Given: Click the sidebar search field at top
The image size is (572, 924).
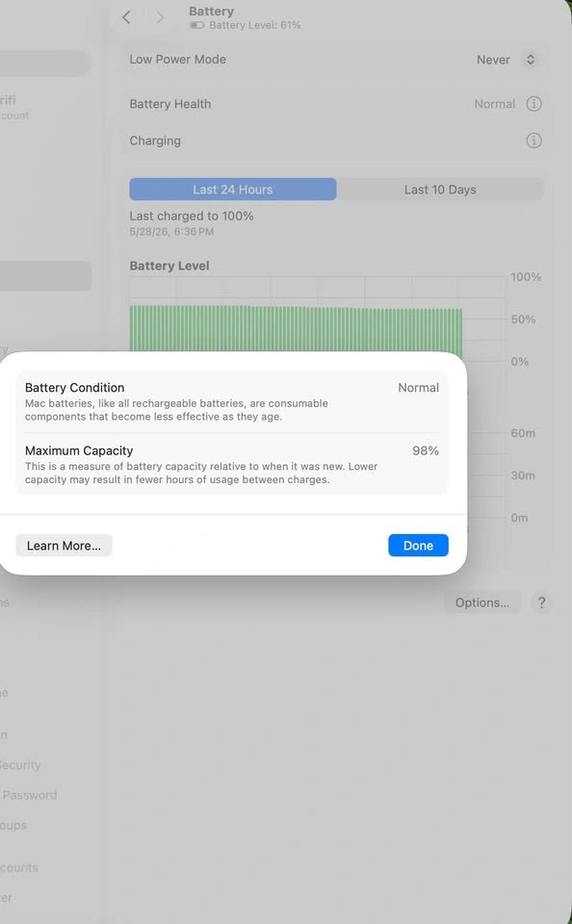Looking at the screenshot, I should [x=45, y=64].
